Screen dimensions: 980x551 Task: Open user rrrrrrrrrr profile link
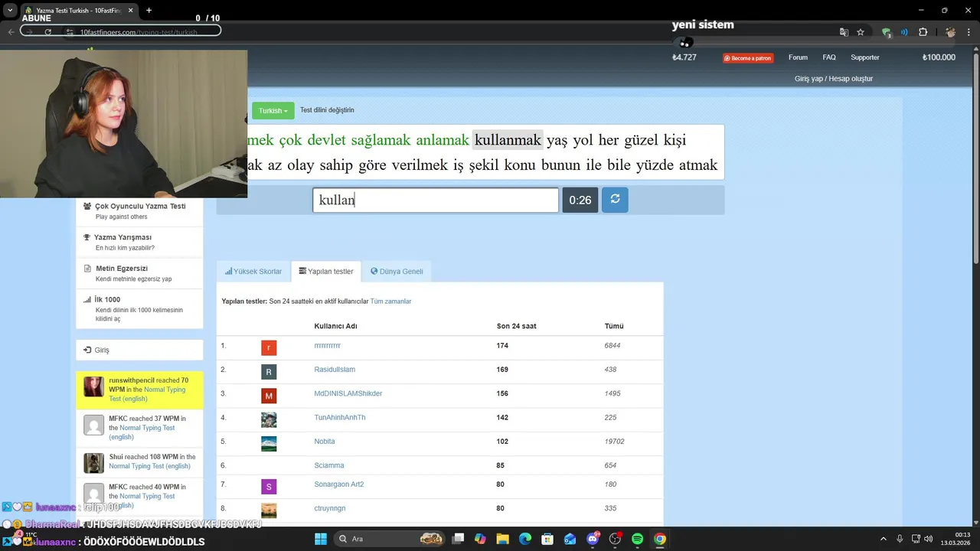tap(328, 346)
